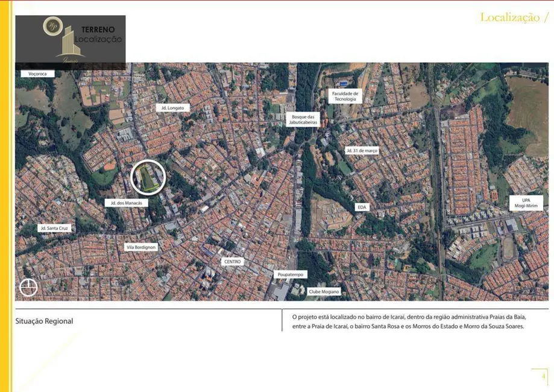Click the Vila Bordignon label
The image size is (554, 392).
[x=140, y=247]
